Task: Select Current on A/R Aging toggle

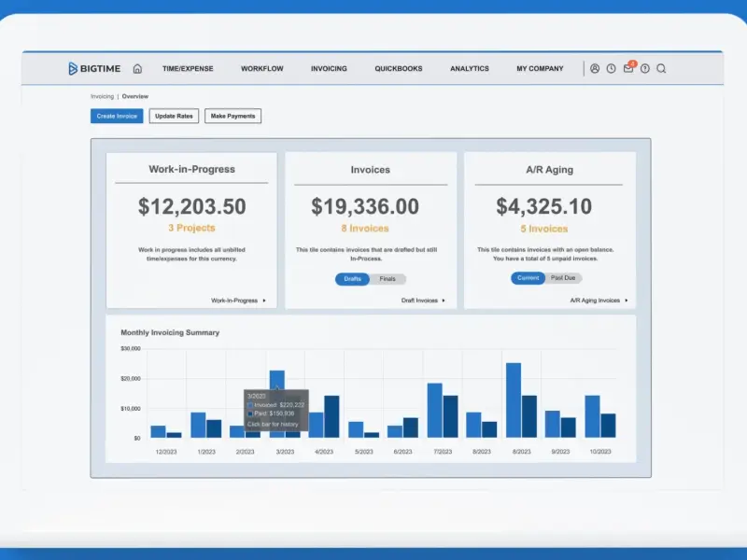Action: click(528, 278)
